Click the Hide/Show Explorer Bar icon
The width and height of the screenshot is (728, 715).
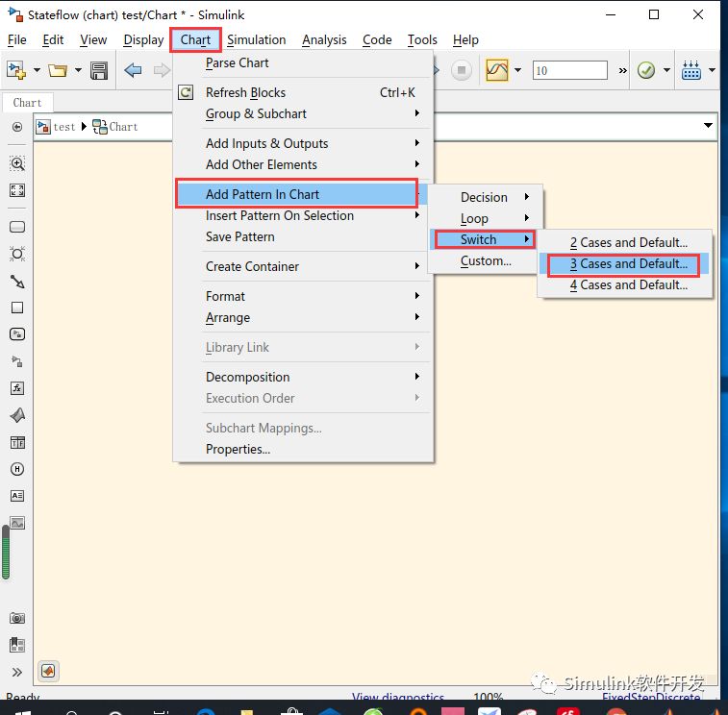(x=17, y=127)
